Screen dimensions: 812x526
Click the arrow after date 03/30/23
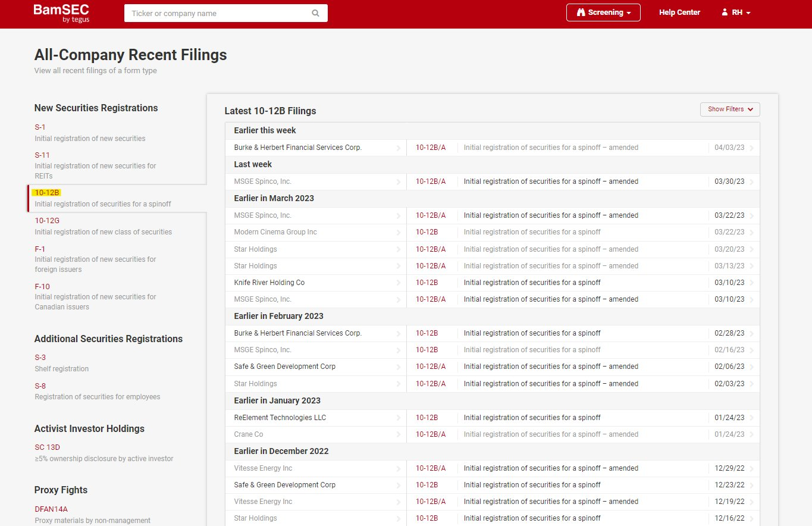point(752,182)
